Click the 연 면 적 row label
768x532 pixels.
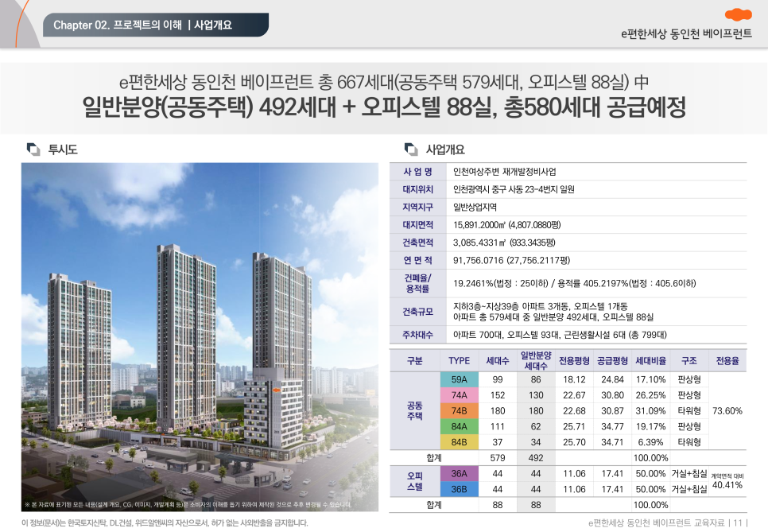coord(418,259)
